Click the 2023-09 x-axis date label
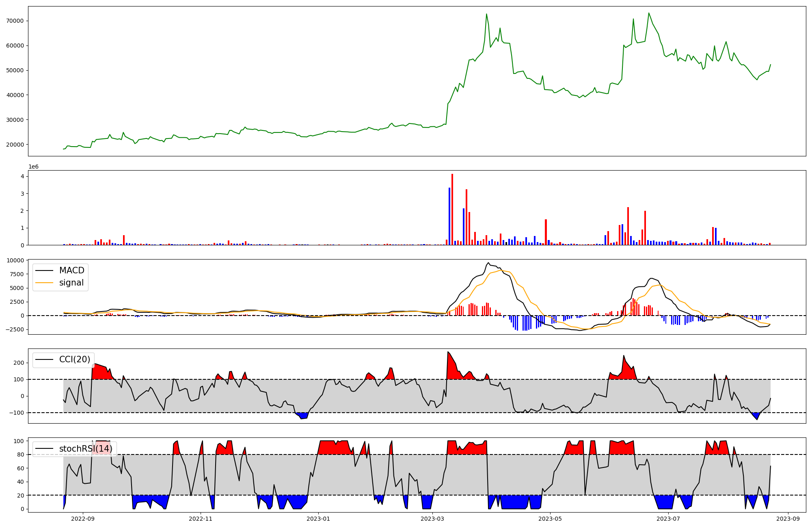The image size is (812, 528). pos(788,519)
